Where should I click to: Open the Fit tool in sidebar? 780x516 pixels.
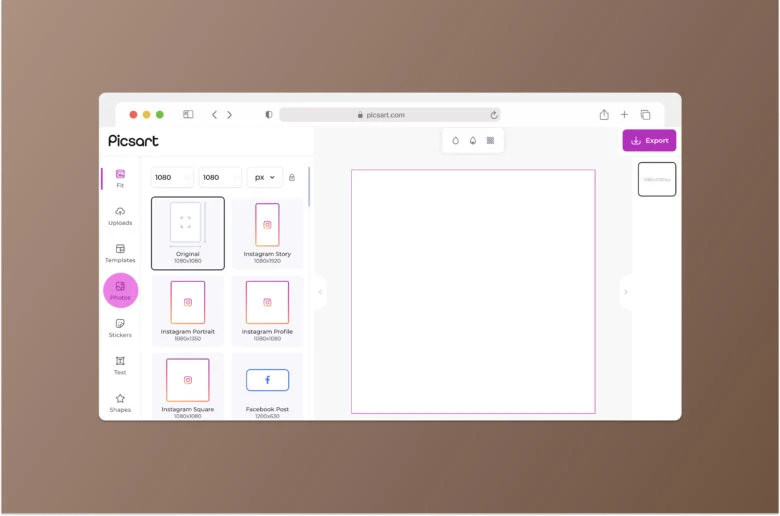click(x=120, y=178)
